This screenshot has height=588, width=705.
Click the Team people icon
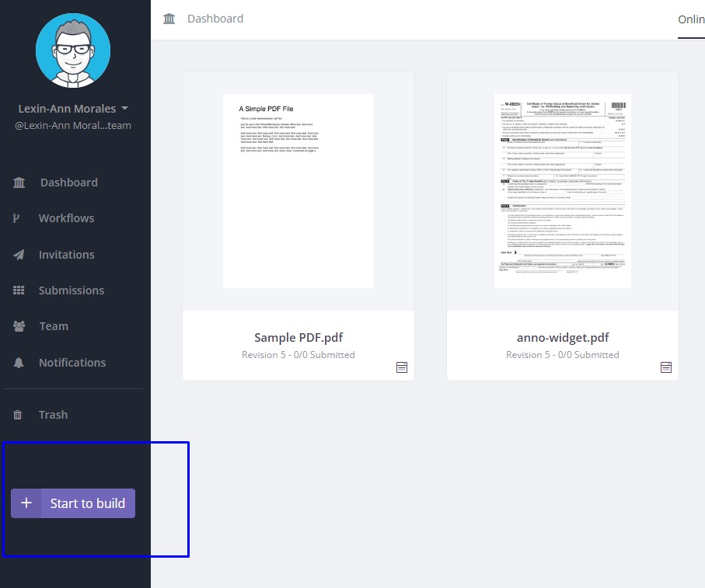point(19,326)
